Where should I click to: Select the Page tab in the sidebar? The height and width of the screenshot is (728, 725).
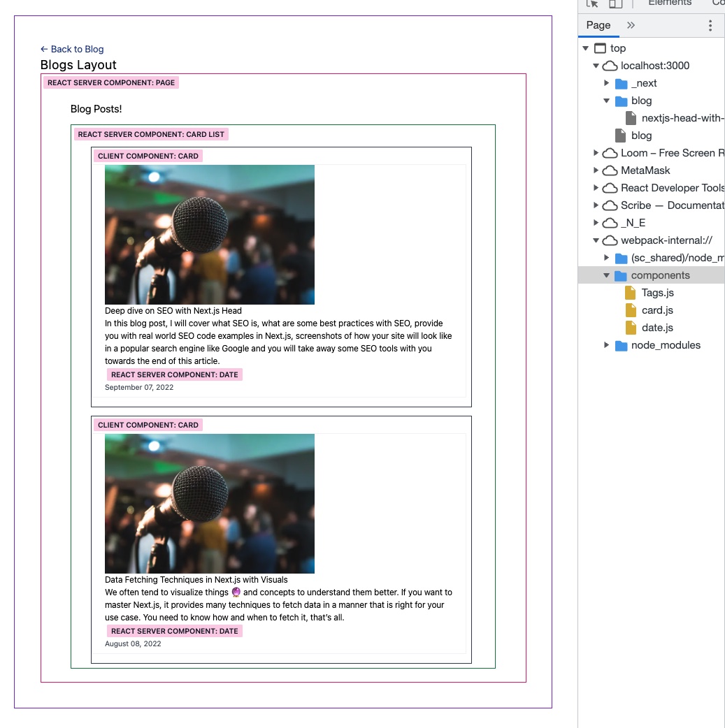598,25
